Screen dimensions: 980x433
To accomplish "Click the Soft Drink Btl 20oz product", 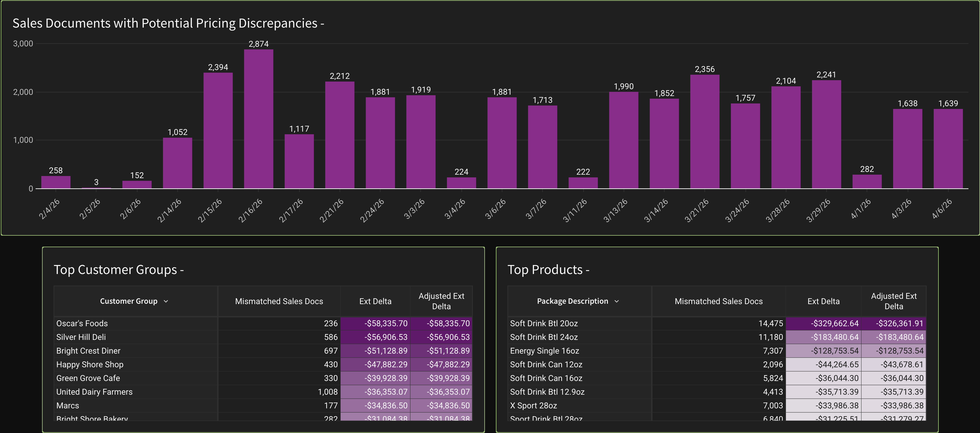I will pyautogui.click(x=544, y=323).
